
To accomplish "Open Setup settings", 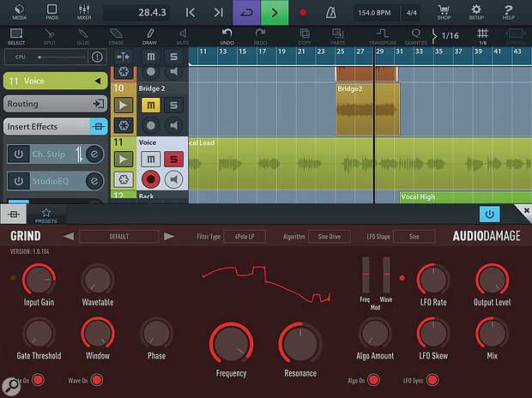I will pos(476,12).
